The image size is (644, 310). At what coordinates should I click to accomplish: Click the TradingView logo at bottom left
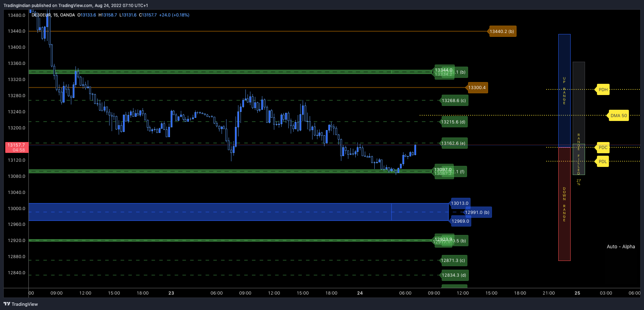[21, 304]
